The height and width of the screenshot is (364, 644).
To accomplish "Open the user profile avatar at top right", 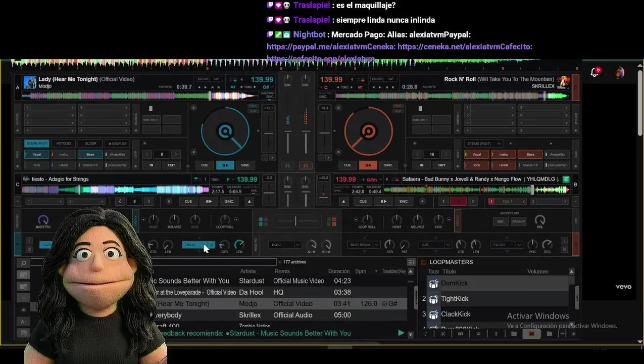I will (620, 73).
